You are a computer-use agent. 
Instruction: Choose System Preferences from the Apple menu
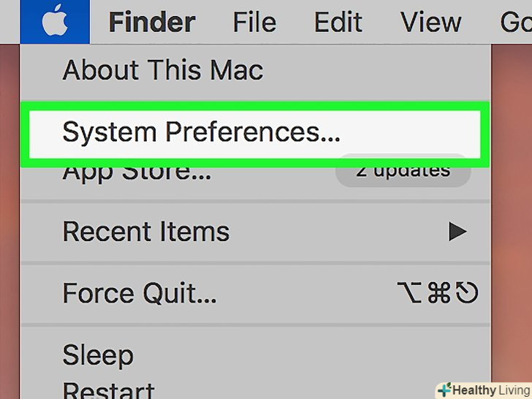pyautogui.click(x=201, y=132)
